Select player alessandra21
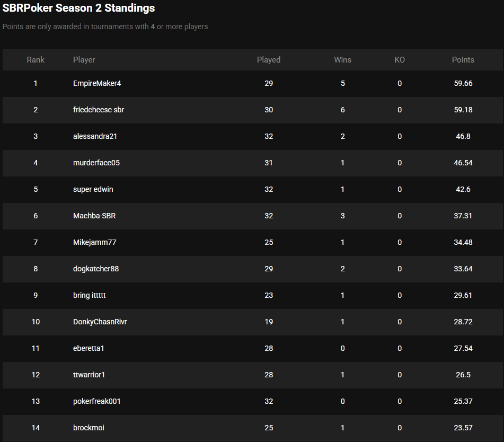 click(95, 136)
